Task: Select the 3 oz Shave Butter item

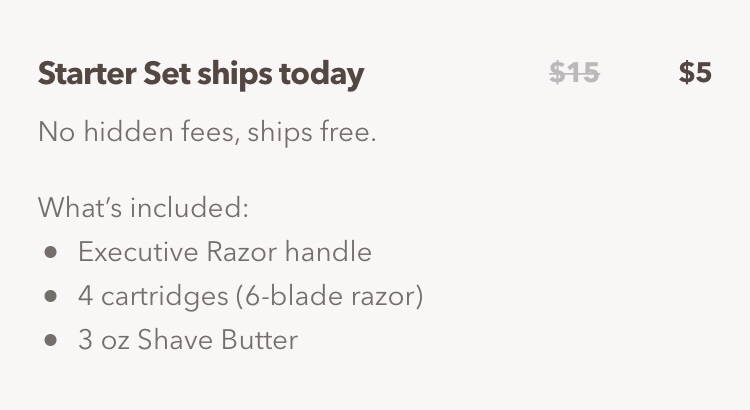Action: coord(188,340)
